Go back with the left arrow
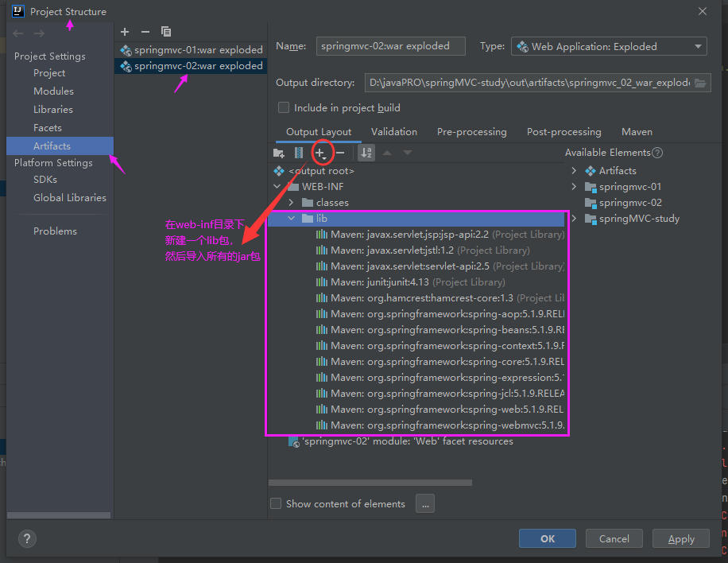The height and width of the screenshot is (563, 728). click(x=18, y=33)
